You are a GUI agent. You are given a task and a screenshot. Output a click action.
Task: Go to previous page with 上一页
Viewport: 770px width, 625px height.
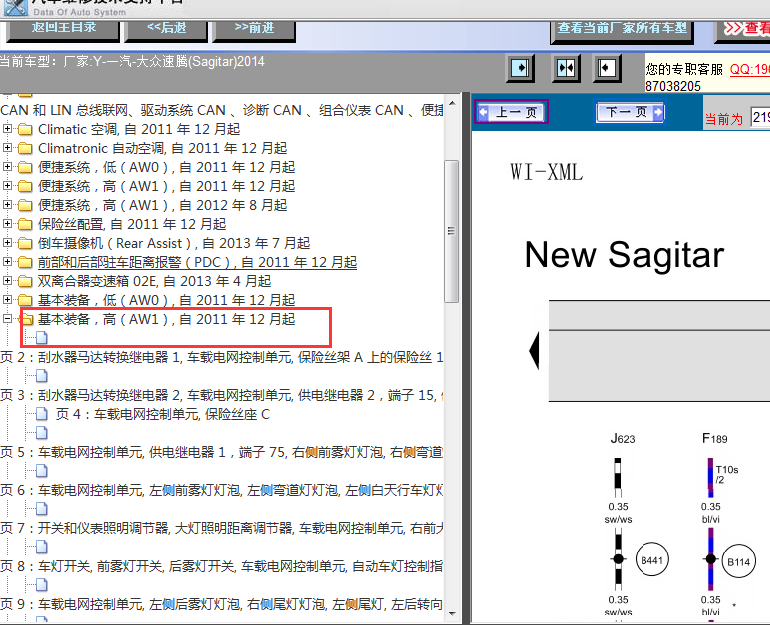(511, 112)
